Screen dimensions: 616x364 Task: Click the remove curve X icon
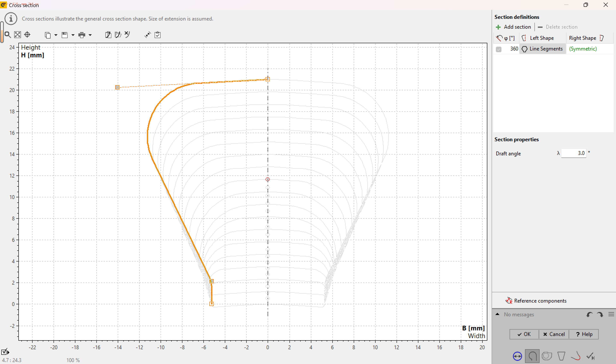127,34
